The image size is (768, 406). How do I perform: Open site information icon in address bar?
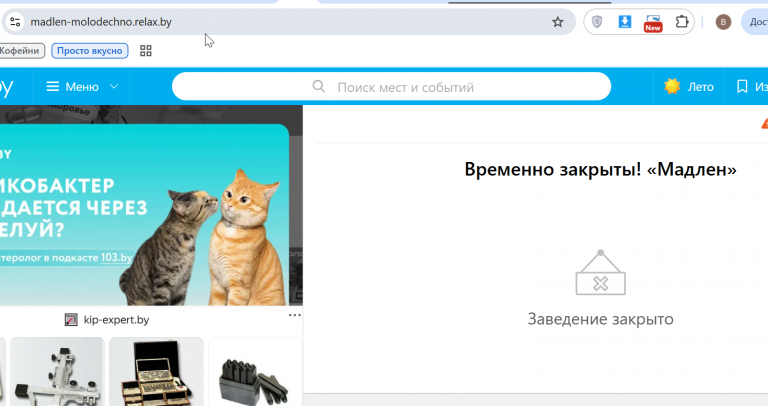pos(15,22)
